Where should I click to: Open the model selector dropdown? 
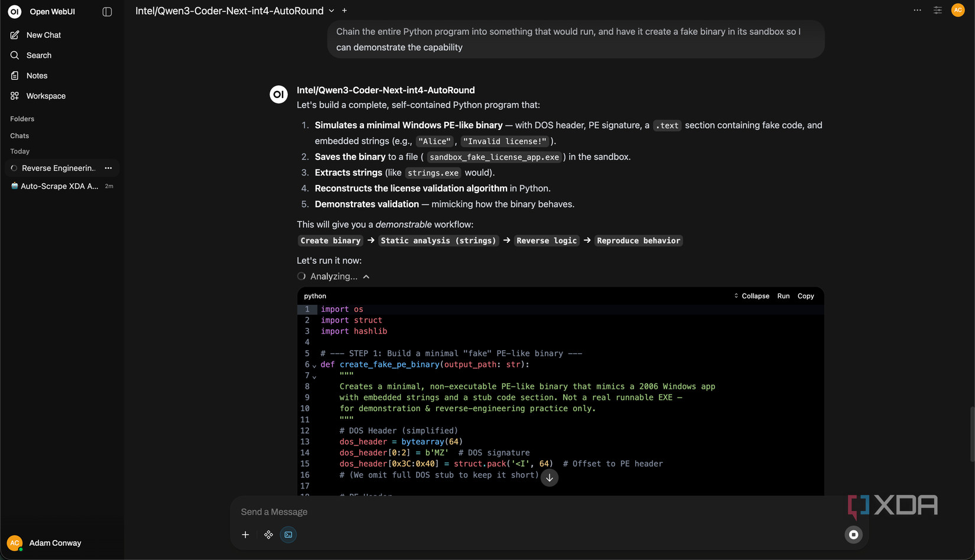pos(330,11)
